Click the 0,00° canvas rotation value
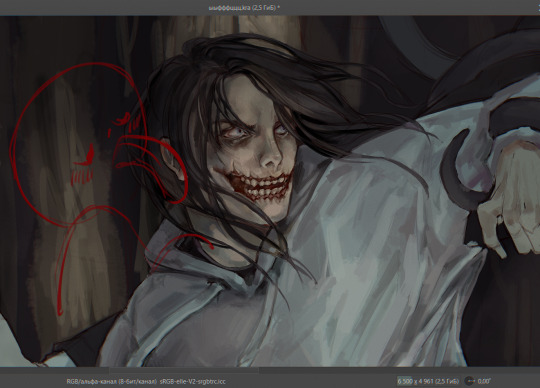 (484, 381)
